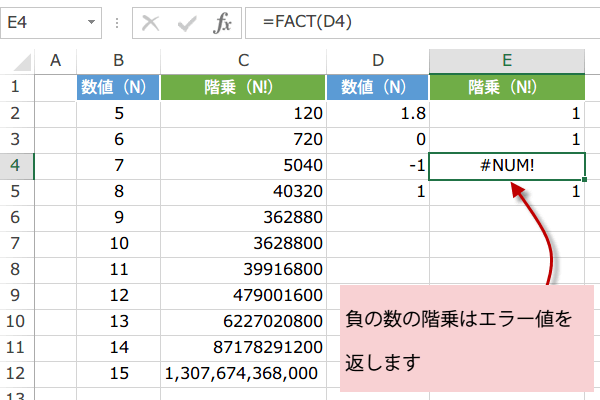Click cell D1 header 数値（N）

click(377, 87)
